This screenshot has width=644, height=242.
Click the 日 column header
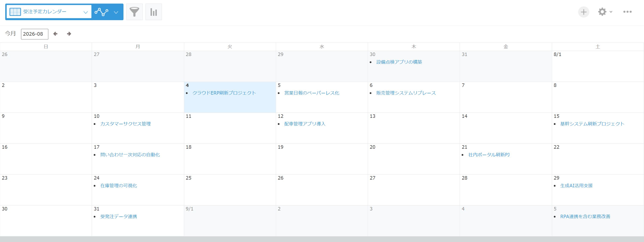pos(46,47)
